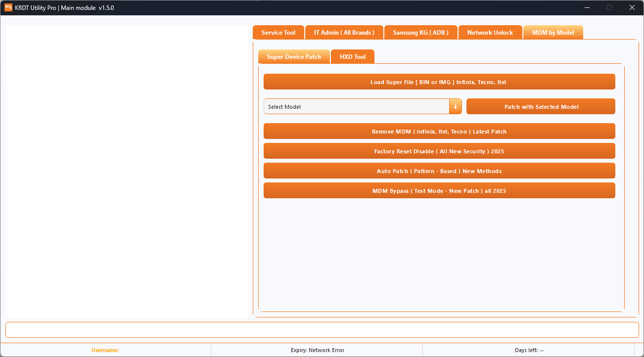
Task: Select the Samsung KG ( ADB ) tab
Action: pyautogui.click(x=420, y=32)
